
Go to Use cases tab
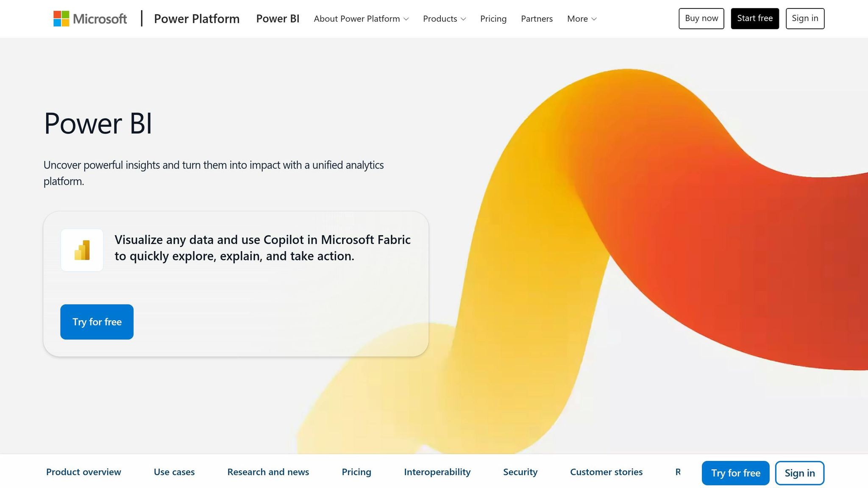pyautogui.click(x=174, y=472)
